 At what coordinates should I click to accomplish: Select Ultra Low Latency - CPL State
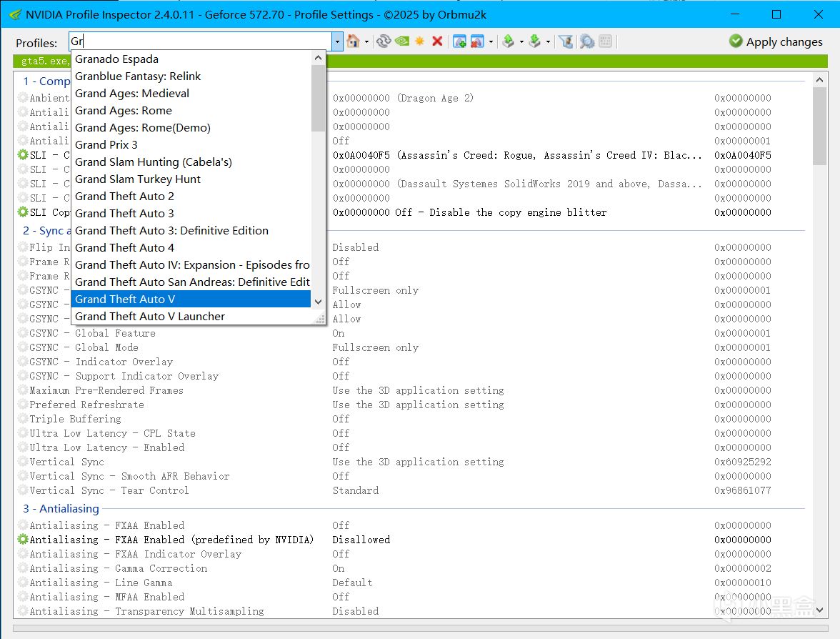click(410, 433)
